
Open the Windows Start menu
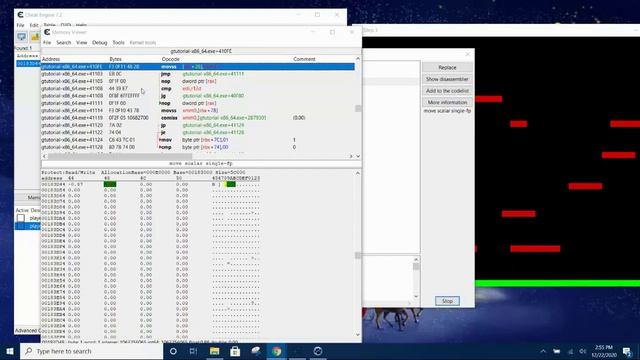pos(10,351)
